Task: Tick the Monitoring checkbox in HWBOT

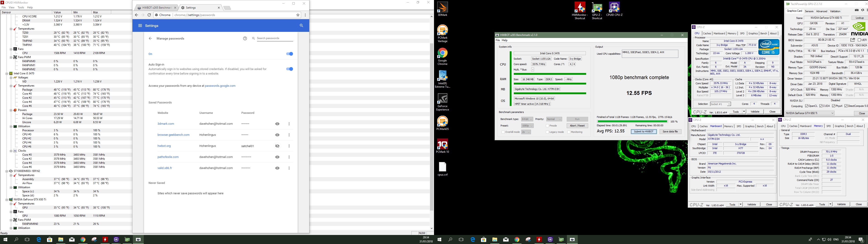Action: pos(569,132)
